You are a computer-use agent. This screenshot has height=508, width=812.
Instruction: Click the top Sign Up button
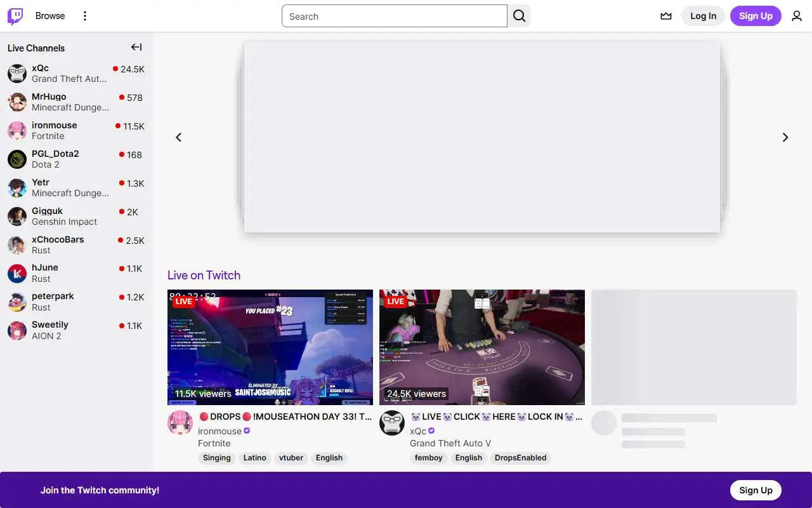point(756,16)
